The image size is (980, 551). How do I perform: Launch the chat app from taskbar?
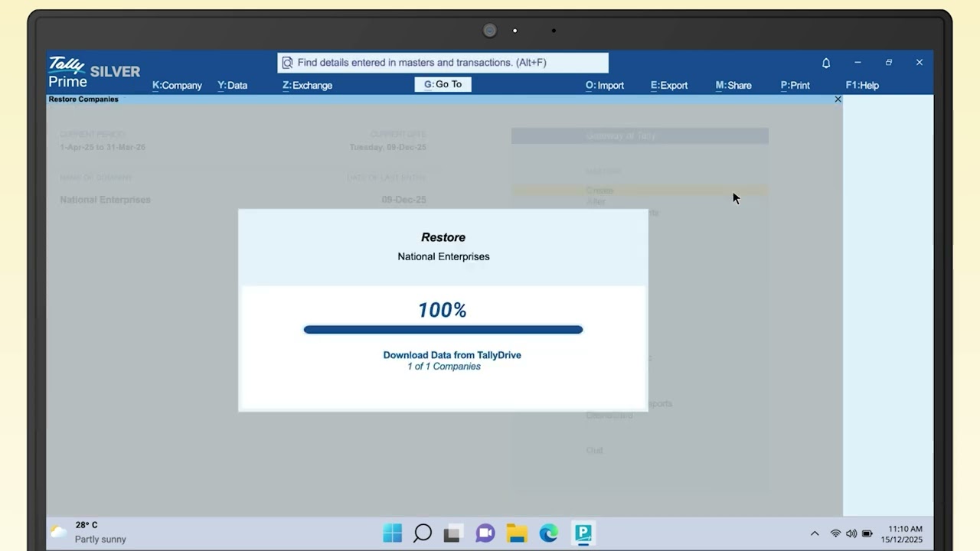(485, 533)
